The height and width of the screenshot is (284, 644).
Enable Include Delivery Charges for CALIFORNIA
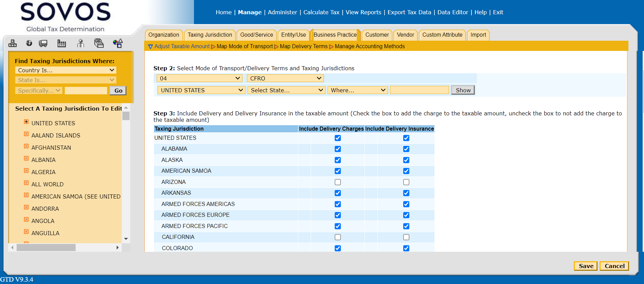pos(337,237)
